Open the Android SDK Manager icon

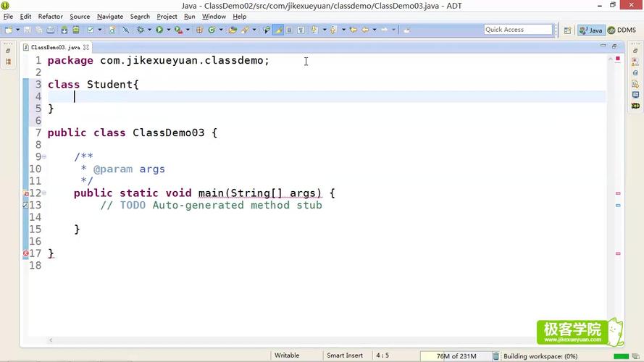64,30
